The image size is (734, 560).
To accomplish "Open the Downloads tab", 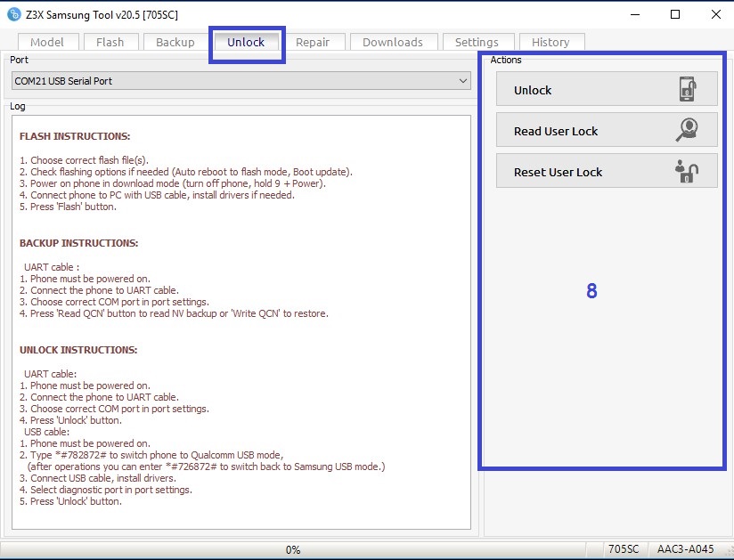I will (x=393, y=42).
